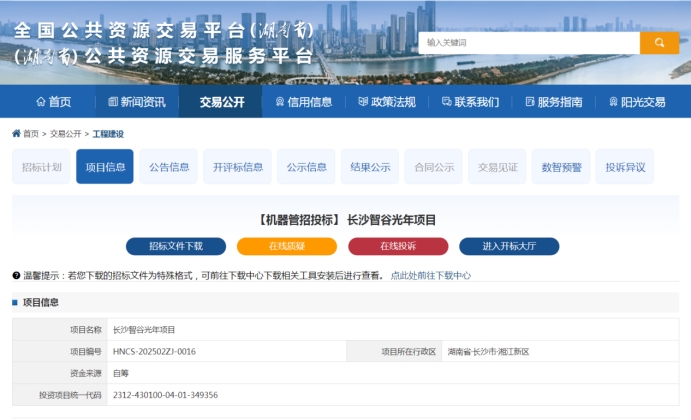
Task: Select the 开评标信息 tab
Action: 237,167
